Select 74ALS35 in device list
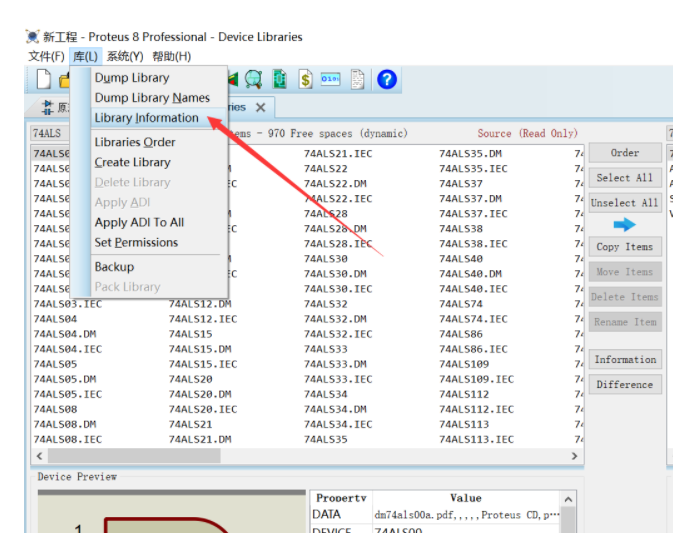 tap(326, 439)
